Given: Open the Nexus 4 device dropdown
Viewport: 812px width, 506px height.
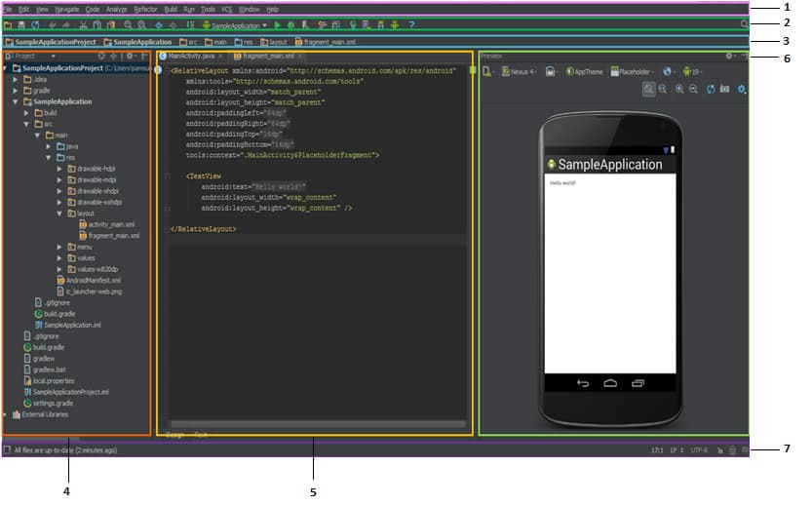Looking at the screenshot, I should click(519, 72).
